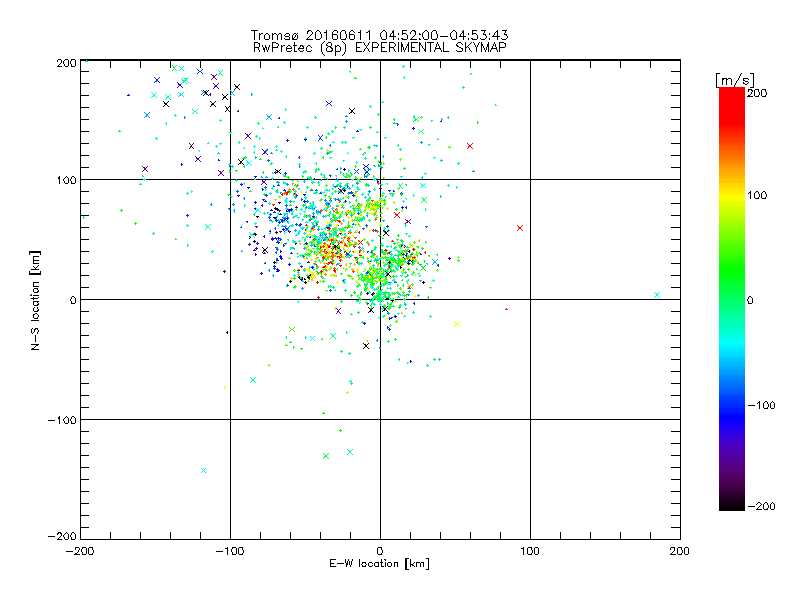This screenshot has width=800, height=600.
Task: Click the x-axis '0' tick label
Action: coord(380,551)
